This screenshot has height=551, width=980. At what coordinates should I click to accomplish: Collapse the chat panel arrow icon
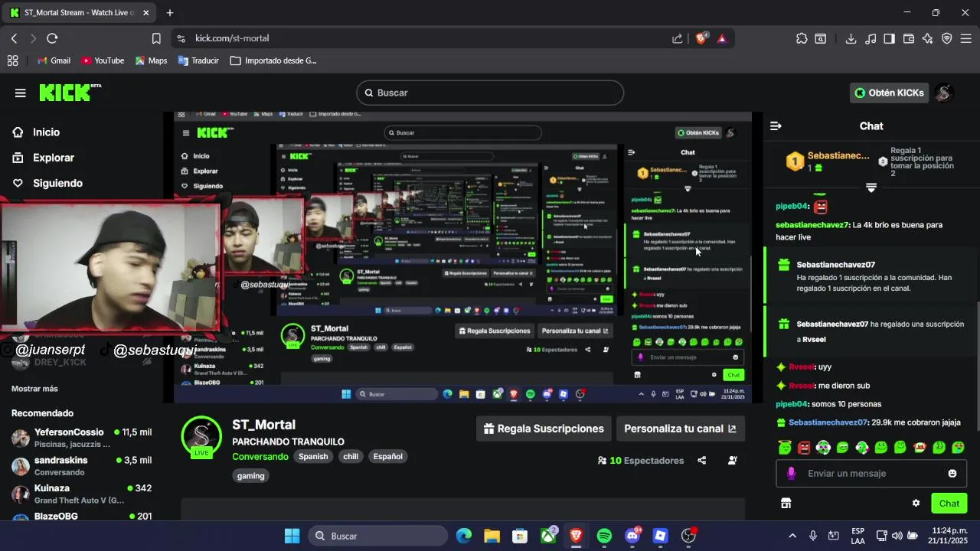pos(776,126)
